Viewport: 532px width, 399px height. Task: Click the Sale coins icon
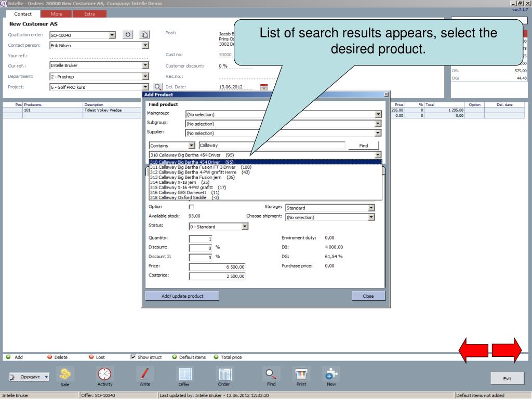[65, 374]
